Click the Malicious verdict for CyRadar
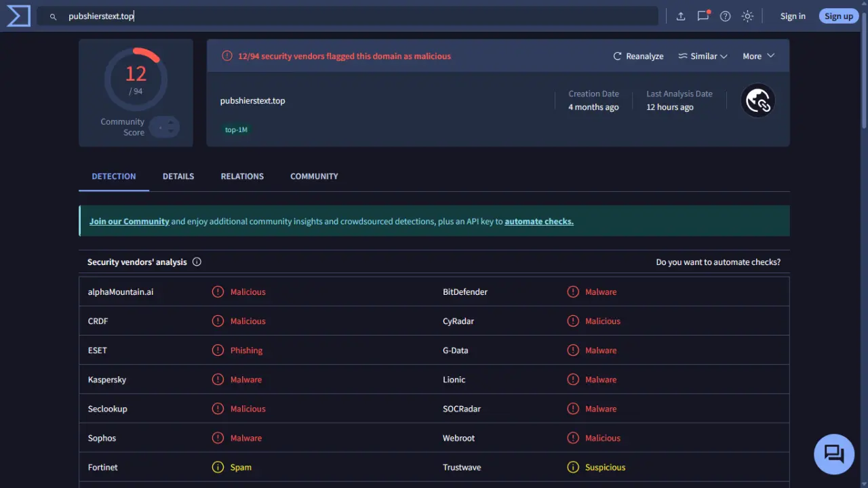The height and width of the screenshot is (488, 868). [603, 321]
